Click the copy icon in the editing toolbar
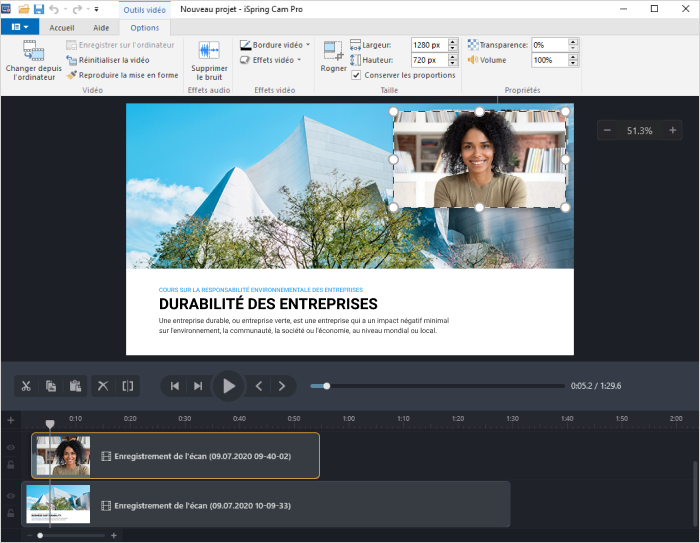700x543 pixels. point(51,386)
